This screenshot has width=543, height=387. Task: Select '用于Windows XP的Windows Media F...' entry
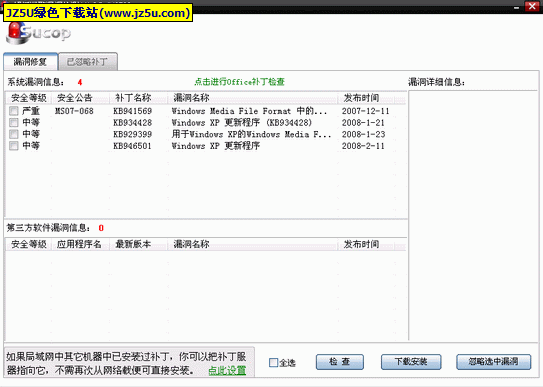pos(251,134)
